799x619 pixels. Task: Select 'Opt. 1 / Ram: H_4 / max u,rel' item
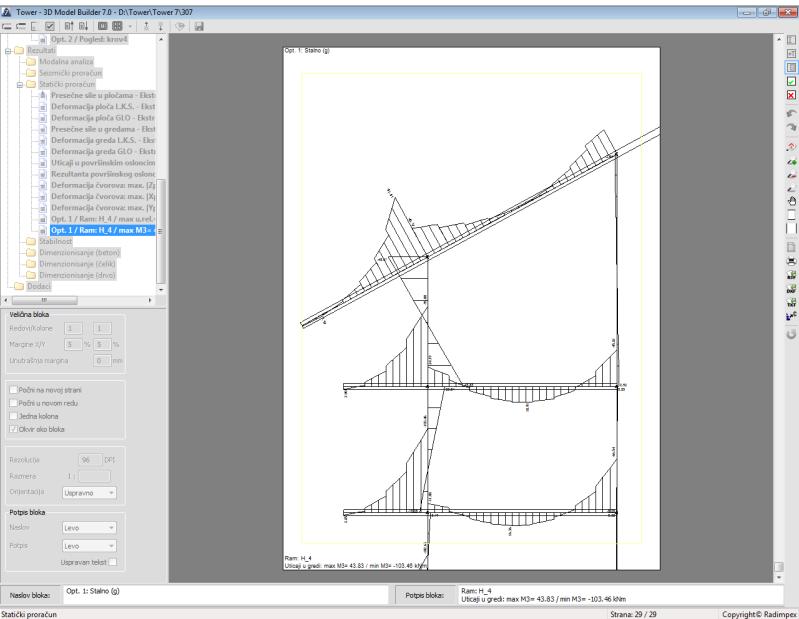[x=103, y=219]
